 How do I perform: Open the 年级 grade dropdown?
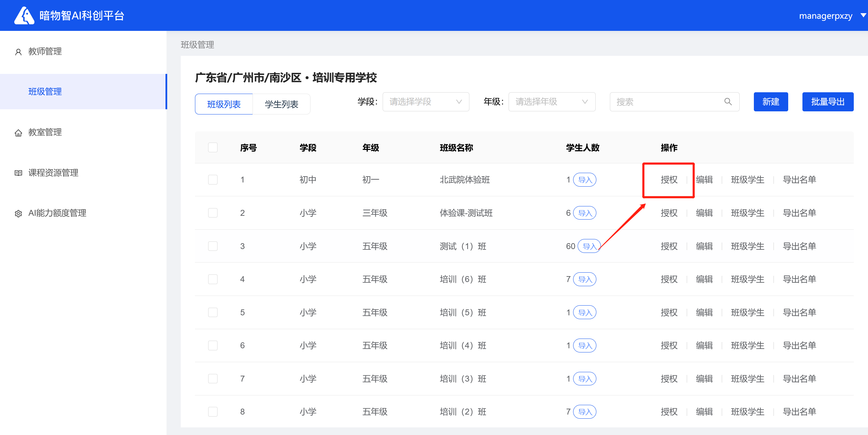(552, 102)
